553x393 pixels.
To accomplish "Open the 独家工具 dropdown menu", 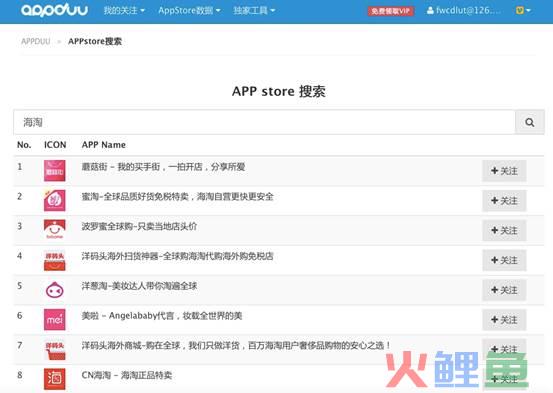I will point(254,11).
